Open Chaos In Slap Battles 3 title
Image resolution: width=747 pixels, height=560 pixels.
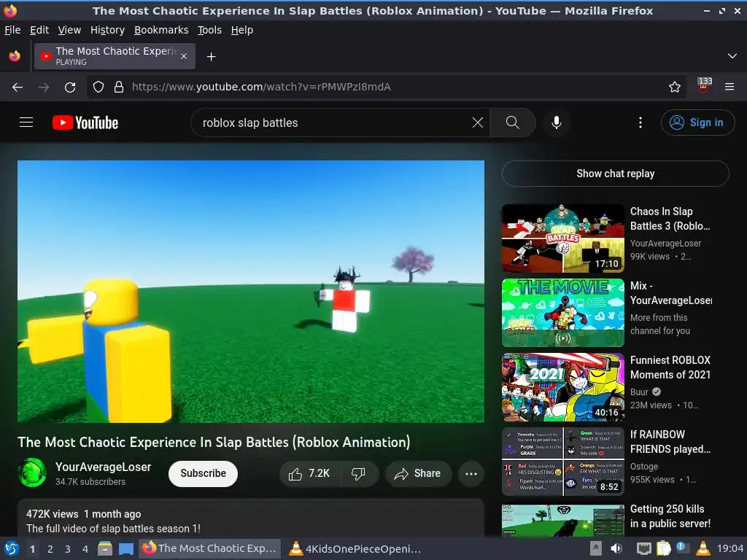pos(670,219)
